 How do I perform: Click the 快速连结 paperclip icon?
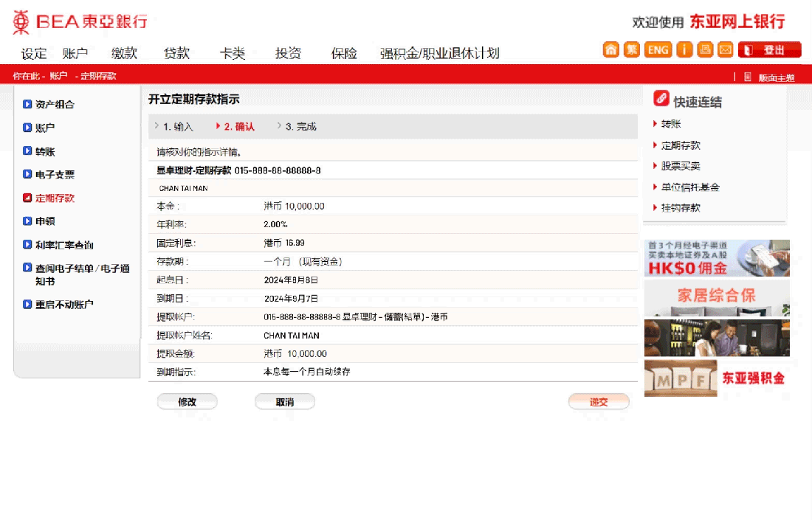coord(661,98)
